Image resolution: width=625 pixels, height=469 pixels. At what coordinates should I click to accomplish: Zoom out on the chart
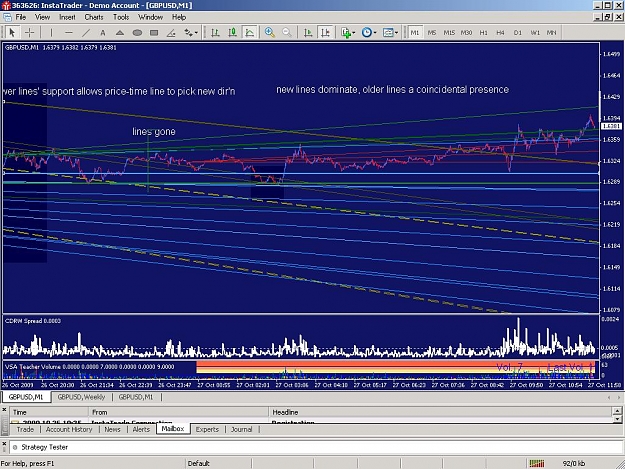[x=287, y=32]
